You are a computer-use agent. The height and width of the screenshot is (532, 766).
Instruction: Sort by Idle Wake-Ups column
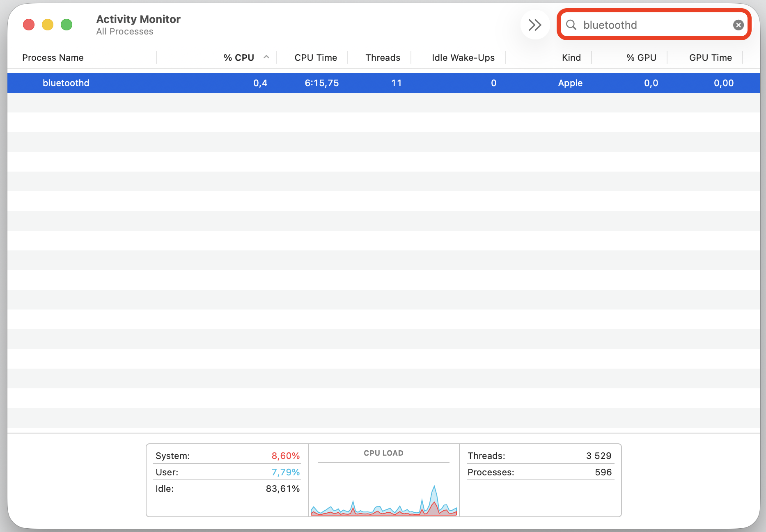pyautogui.click(x=463, y=57)
